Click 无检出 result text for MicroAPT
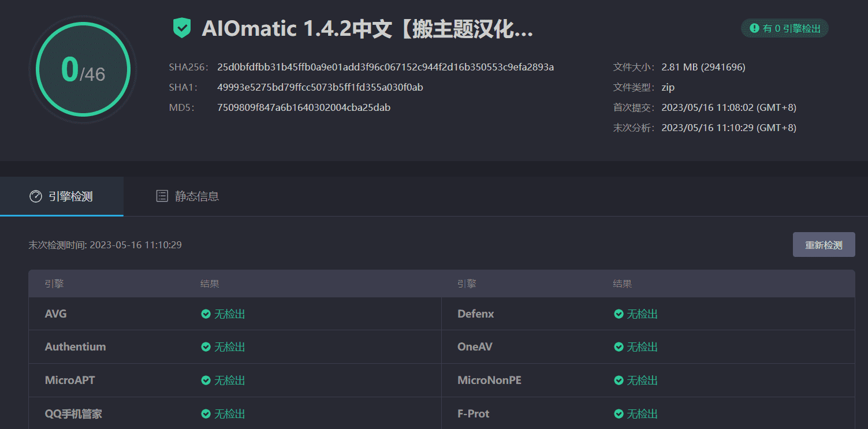 pos(230,380)
